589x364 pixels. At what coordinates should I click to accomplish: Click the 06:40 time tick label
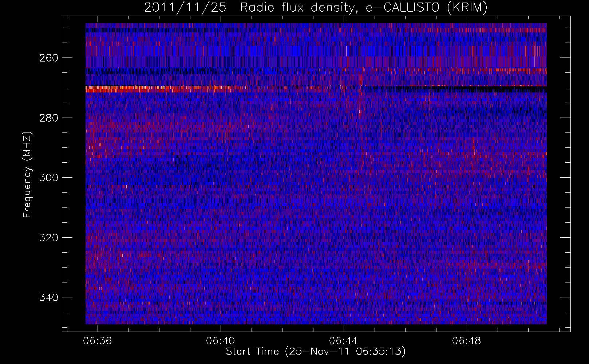[x=221, y=341]
